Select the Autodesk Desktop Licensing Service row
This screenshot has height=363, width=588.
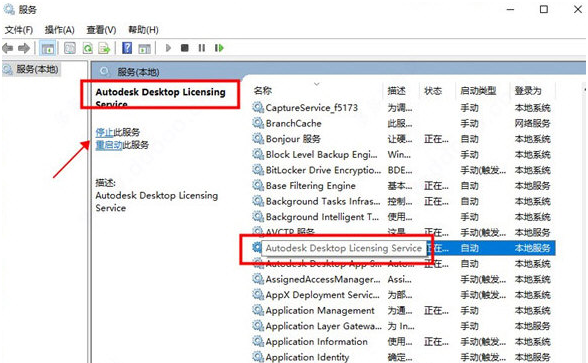click(x=403, y=248)
